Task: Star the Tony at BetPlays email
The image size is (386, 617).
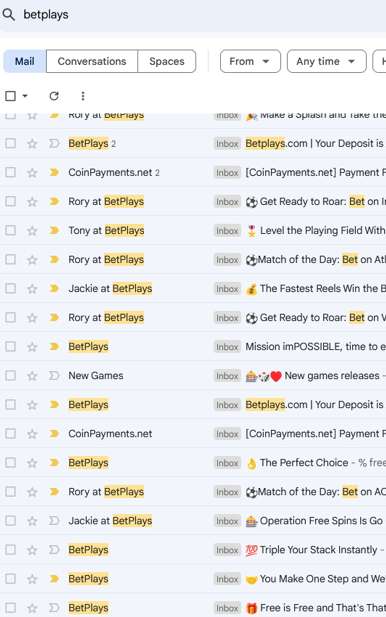Action: [x=32, y=231]
